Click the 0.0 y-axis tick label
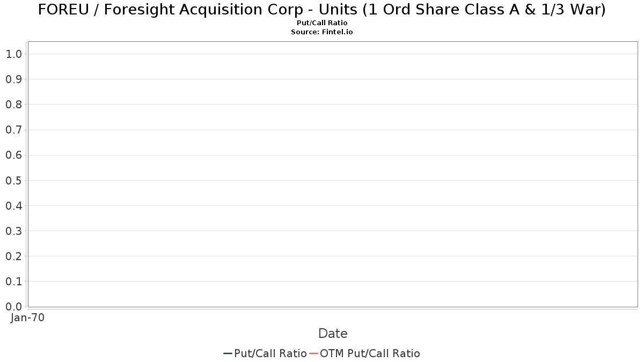The height and width of the screenshot is (362, 644). point(13,307)
